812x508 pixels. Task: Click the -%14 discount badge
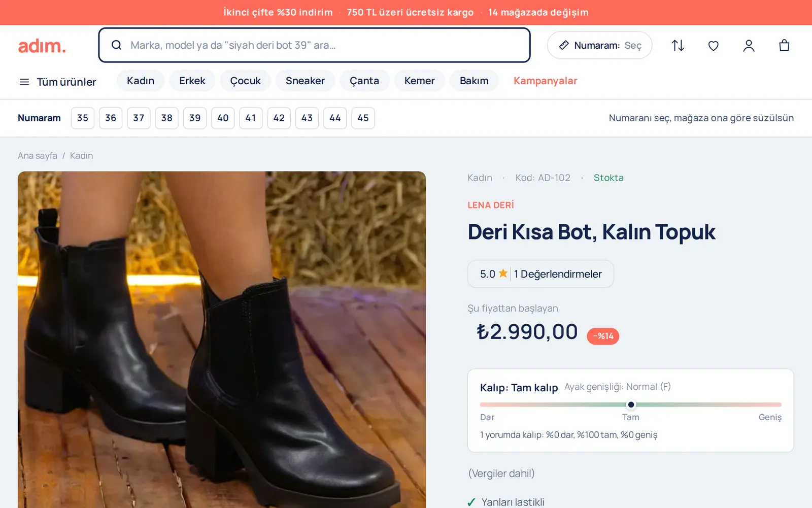tap(603, 336)
